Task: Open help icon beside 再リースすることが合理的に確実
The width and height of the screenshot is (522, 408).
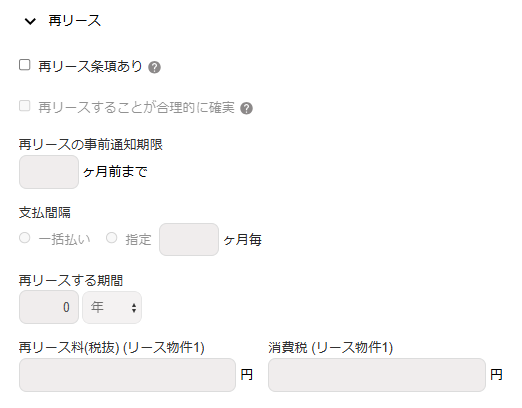Action: 246,108
